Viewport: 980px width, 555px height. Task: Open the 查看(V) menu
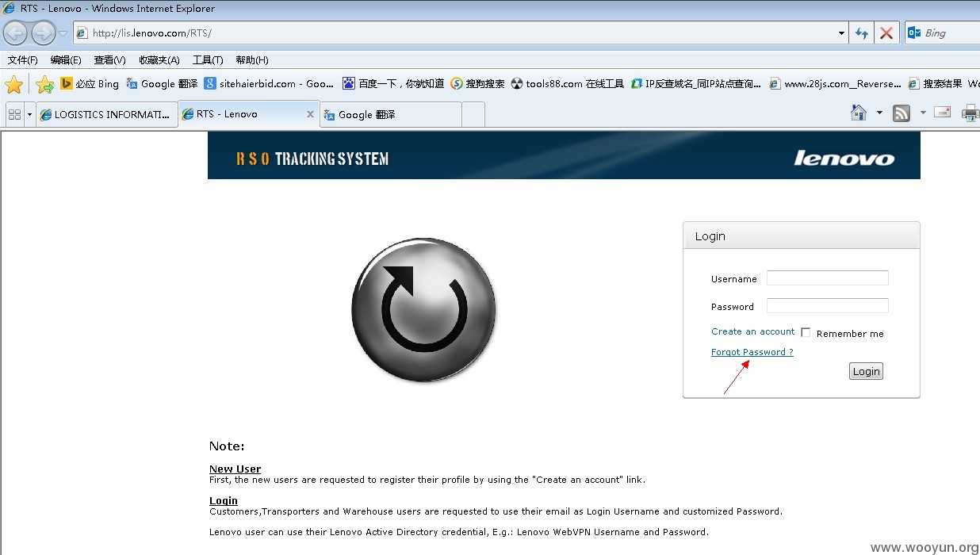pos(109,60)
